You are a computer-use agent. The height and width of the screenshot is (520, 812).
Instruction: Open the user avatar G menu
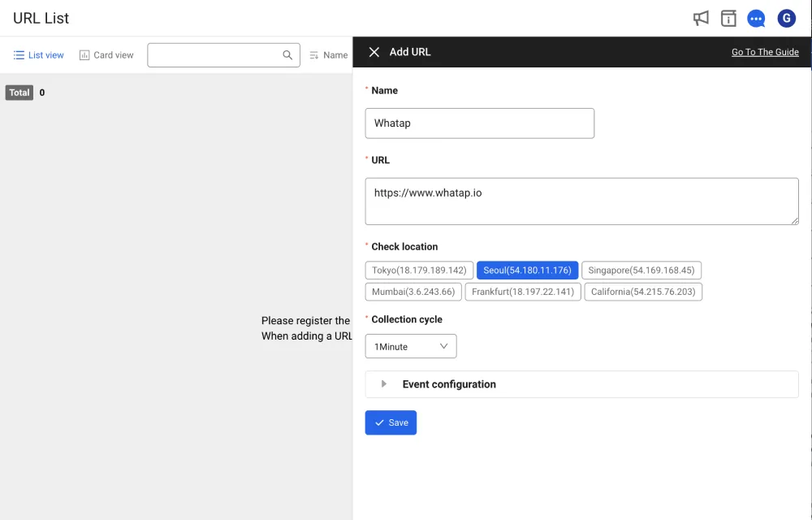tap(786, 19)
